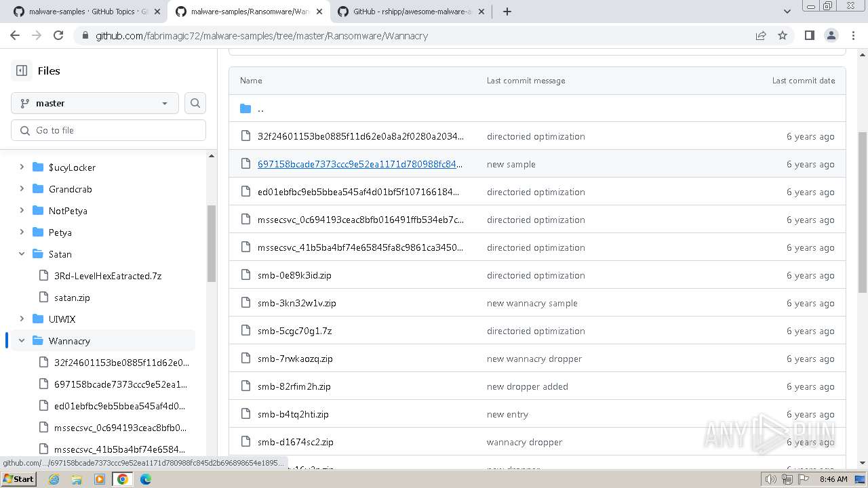This screenshot has height=488, width=868.
Task: Click file icon of ed01ebfbc9eb5bbea545af4d0 tree item
Action: tap(43, 406)
